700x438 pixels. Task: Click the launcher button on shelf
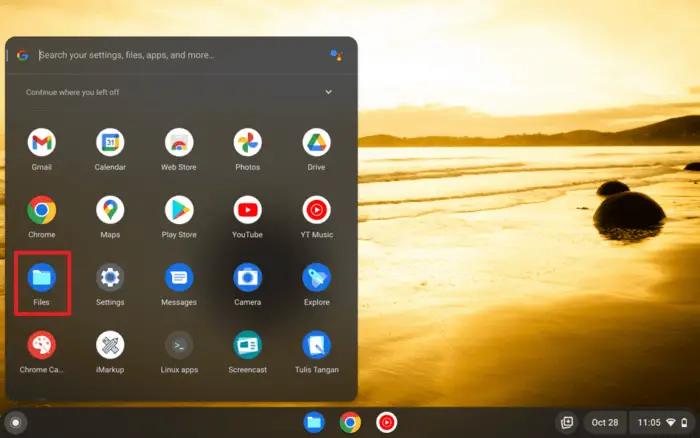[16, 422]
